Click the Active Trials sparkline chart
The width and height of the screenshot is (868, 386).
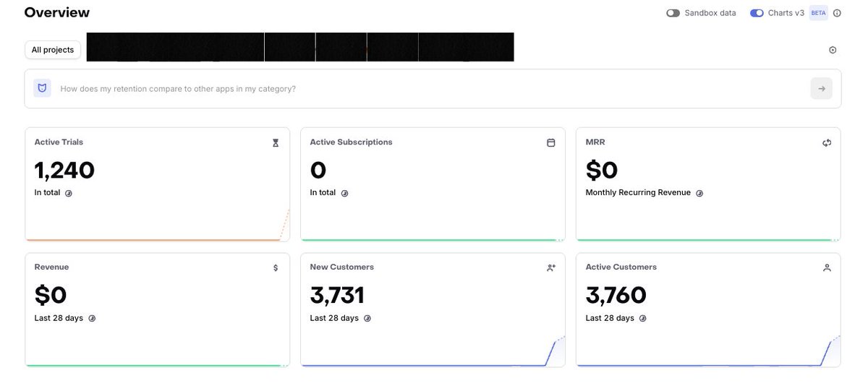pos(157,225)
